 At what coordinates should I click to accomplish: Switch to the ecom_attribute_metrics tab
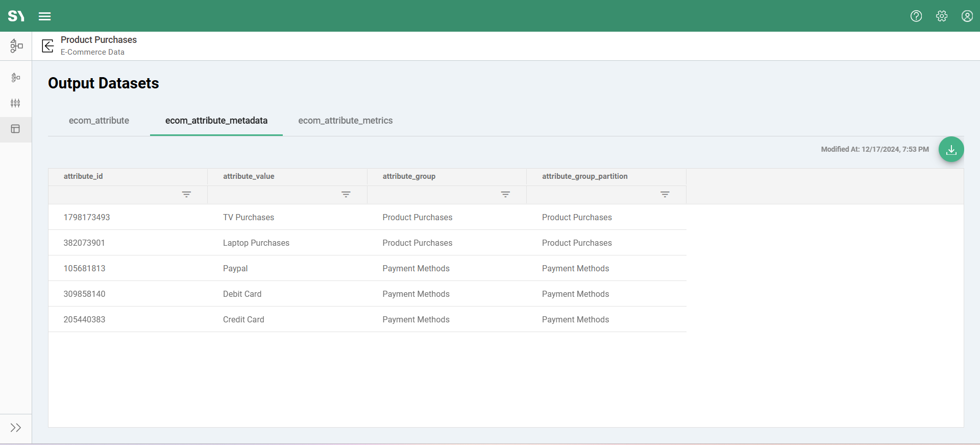coord(346,121)
